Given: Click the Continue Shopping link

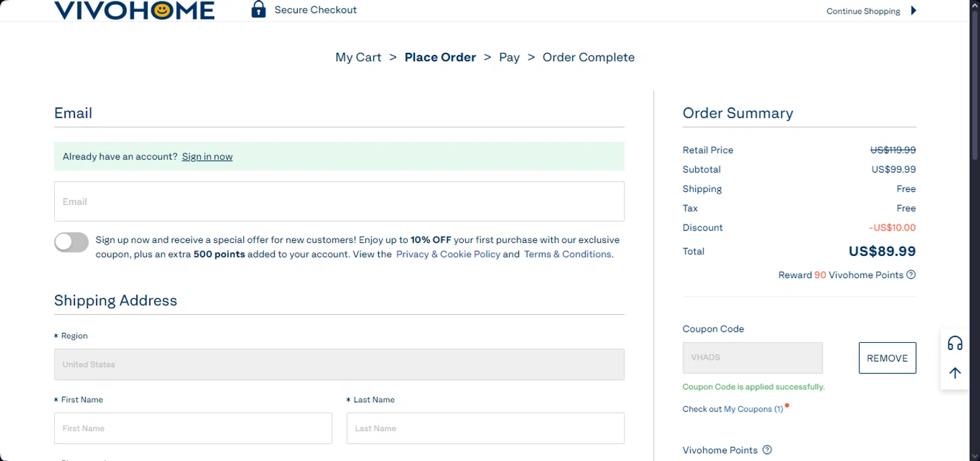Looking at the screenshot, I should pos(863,11).
